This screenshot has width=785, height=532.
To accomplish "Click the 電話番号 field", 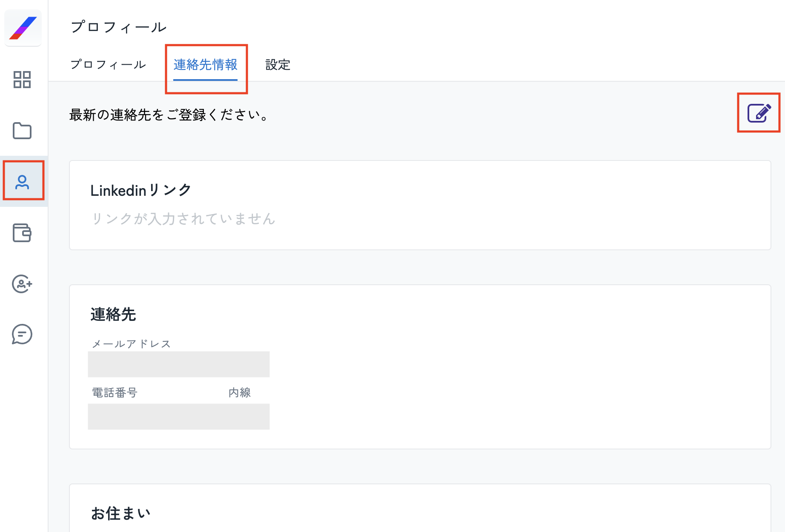I will [179, 417].
